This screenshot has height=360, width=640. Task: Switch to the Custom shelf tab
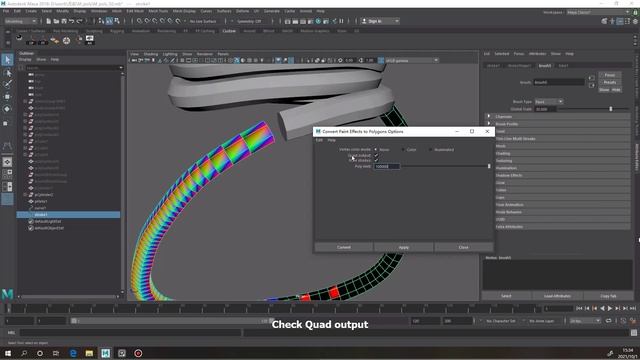point(229,31)
